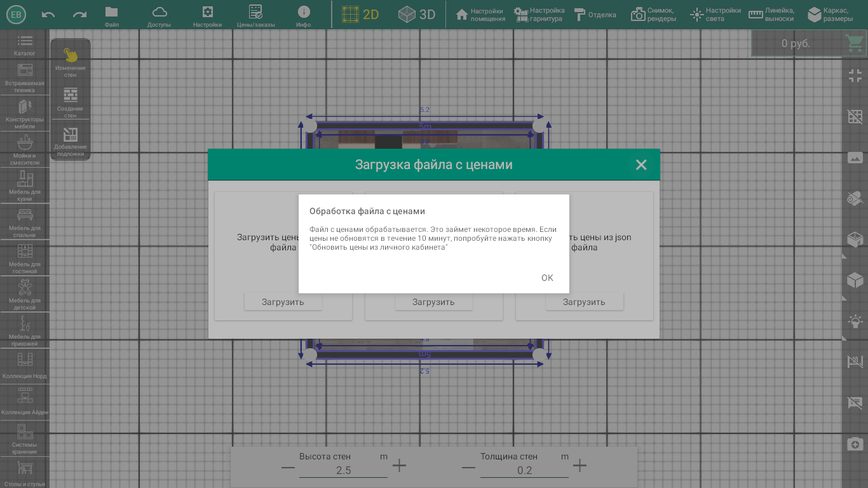Open the EB user account avatar
The width and height of the screenshot is (868, 488).
16,14
